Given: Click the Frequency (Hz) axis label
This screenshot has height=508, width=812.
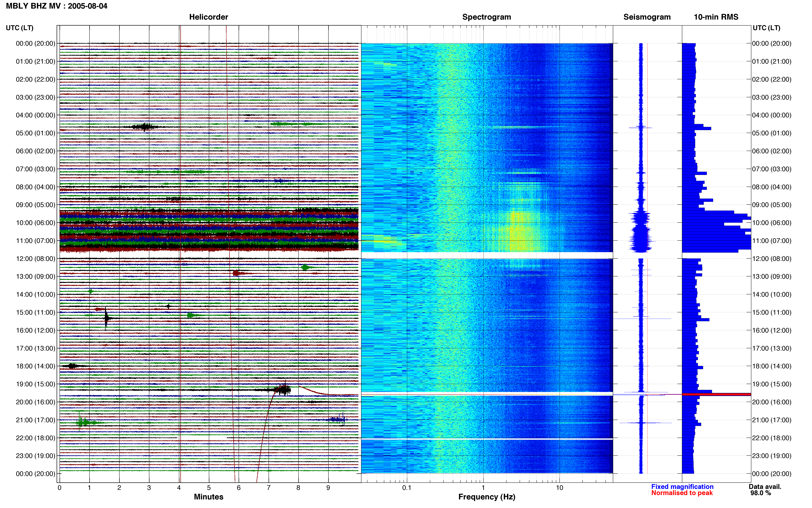Looking at the screenshot, I should tap(487, 497).
